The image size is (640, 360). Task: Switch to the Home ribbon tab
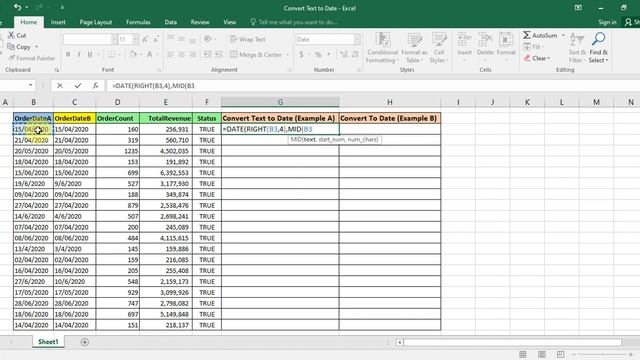28,22
